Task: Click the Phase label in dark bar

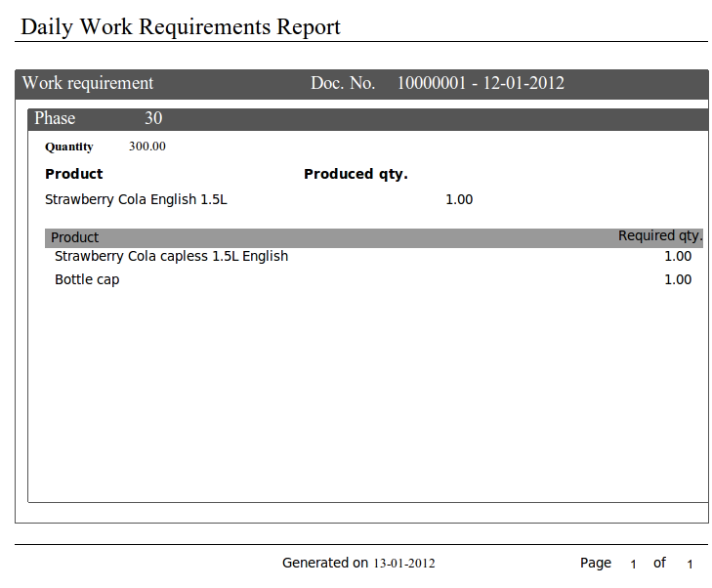Action: tap(55, 119)
